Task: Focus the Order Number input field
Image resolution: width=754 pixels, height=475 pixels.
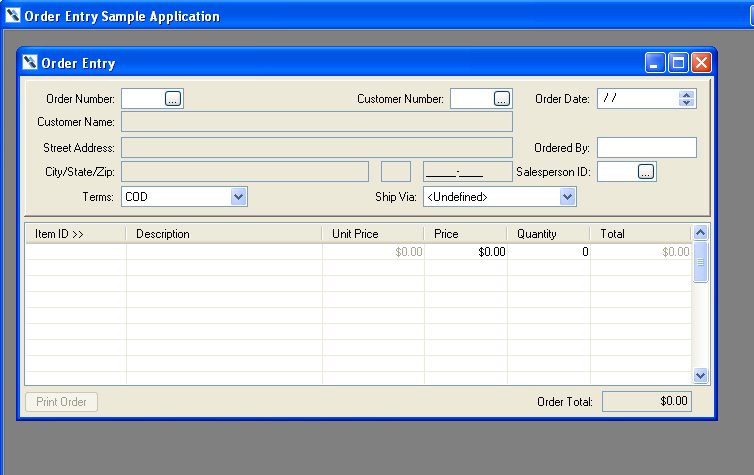Action: coord(143,99)
